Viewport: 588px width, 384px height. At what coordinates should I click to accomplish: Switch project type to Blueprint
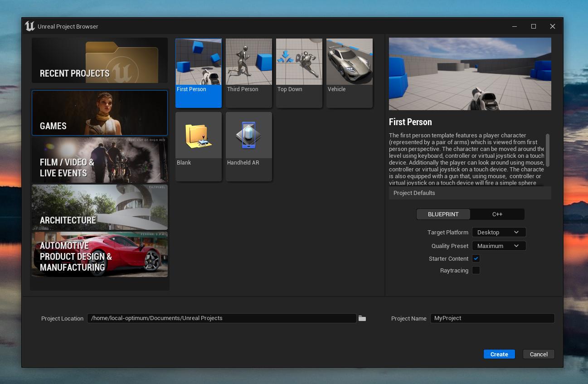[443, 214]
